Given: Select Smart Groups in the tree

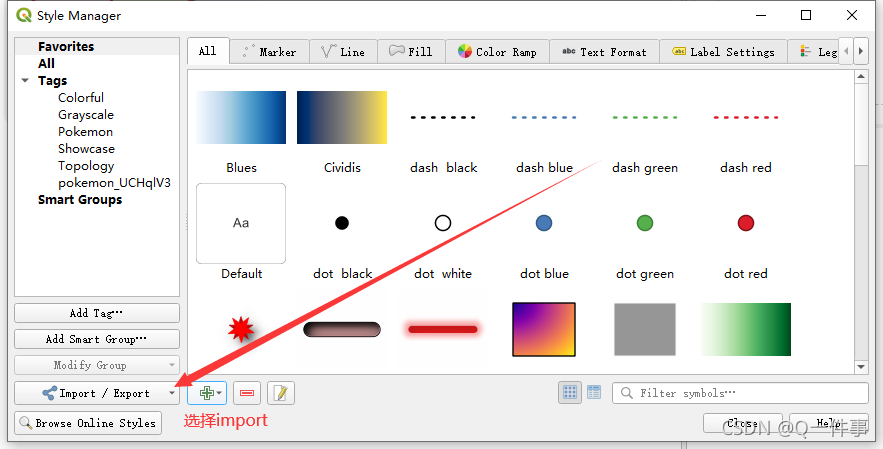Looking at the screenshot, I should (x=80, y=200).
